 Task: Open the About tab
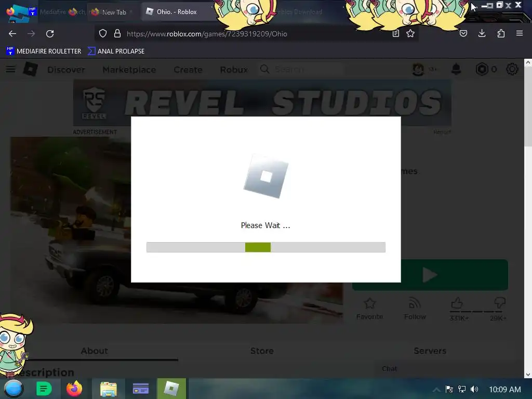pos(95,351)
